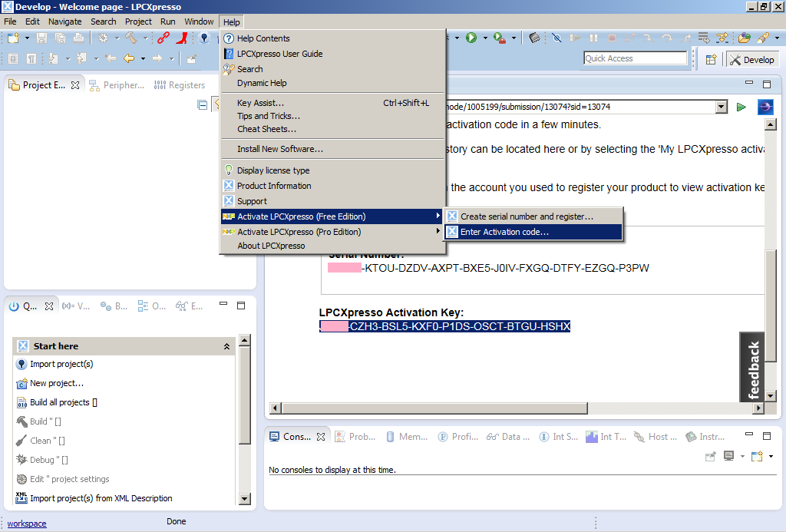786x532 pixels.
Task: Click the folder with spheres toolbar icon
Action: point(745,38)
